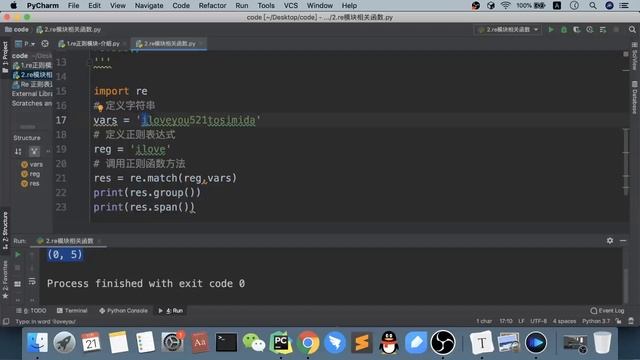Open the Python Console tool window
This screenshot has width=640, height=360.
point(123,311)
